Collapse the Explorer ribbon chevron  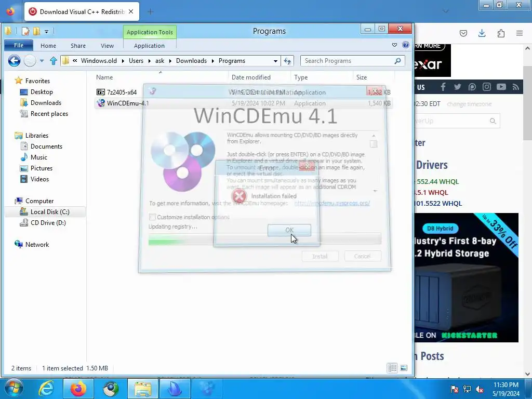tap(394, 45)
